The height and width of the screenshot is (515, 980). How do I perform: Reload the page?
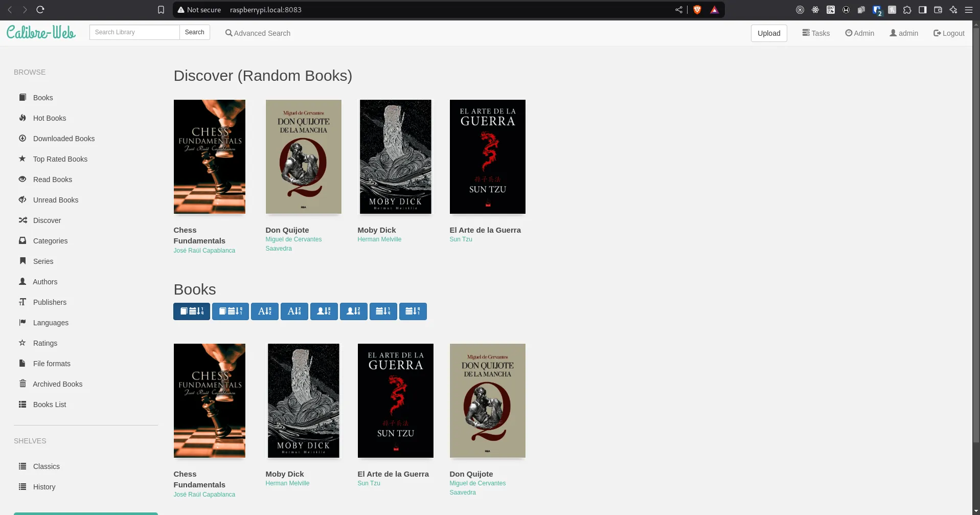[40, 10]
